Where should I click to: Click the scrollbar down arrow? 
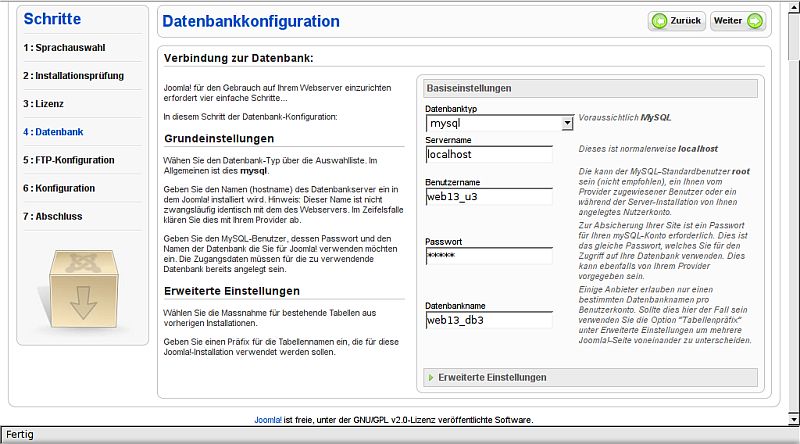pos(793,420)
